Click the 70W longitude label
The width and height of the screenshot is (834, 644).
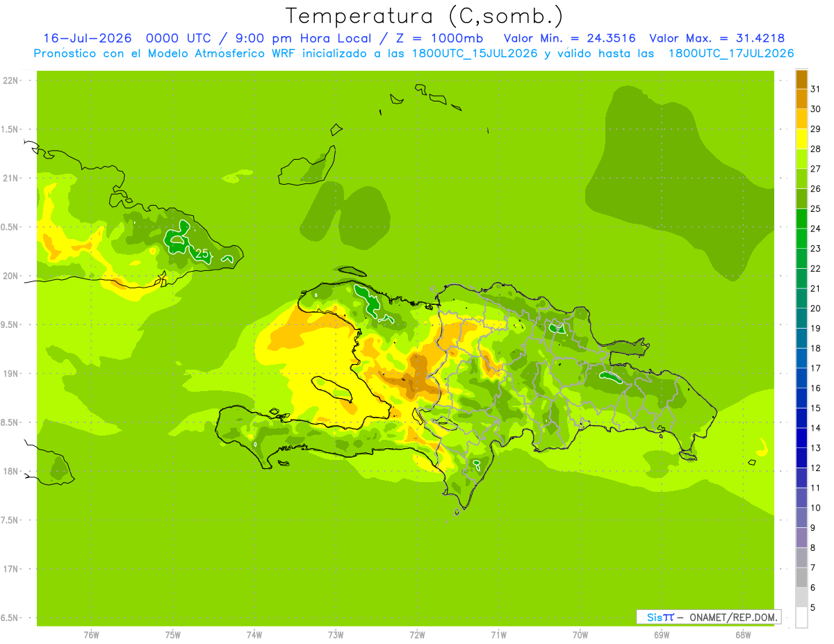[580, 635]
